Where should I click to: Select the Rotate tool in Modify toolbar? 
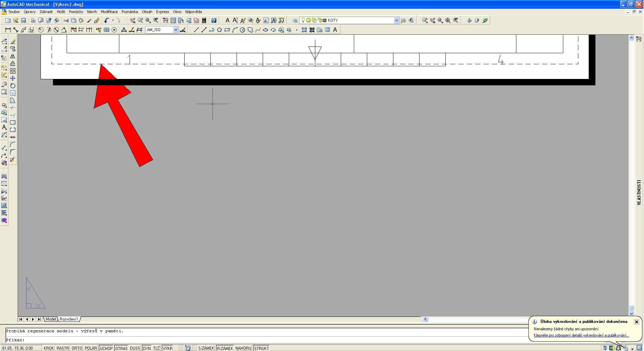tap(13, 86)
